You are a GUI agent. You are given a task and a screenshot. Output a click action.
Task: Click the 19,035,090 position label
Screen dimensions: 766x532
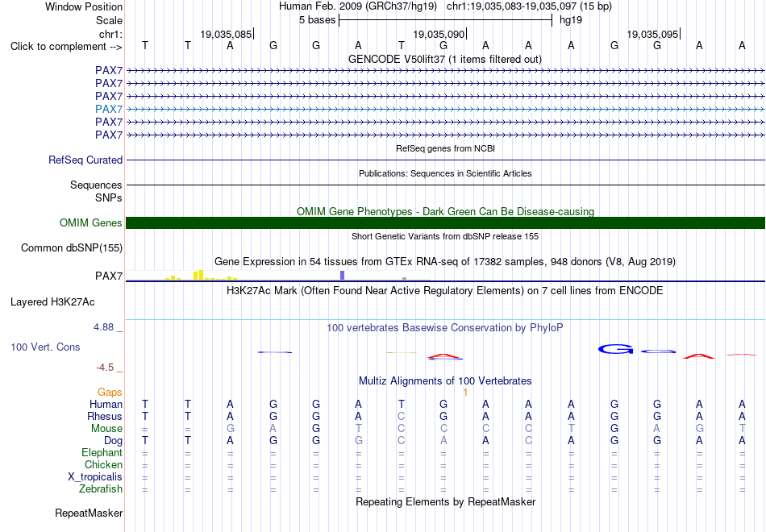click(439, 34)
